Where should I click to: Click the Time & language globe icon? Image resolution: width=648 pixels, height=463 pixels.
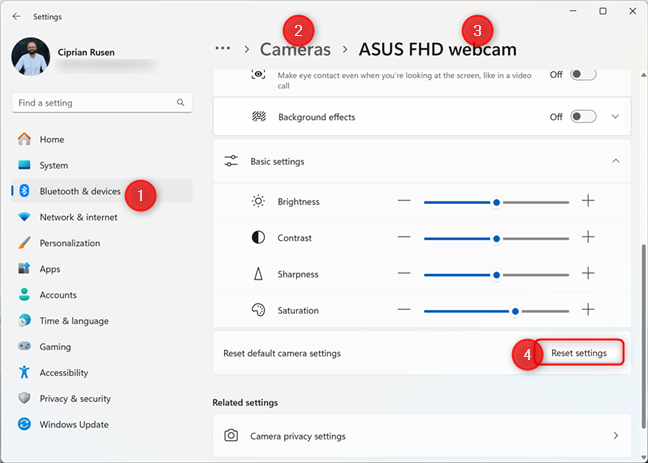24,320
